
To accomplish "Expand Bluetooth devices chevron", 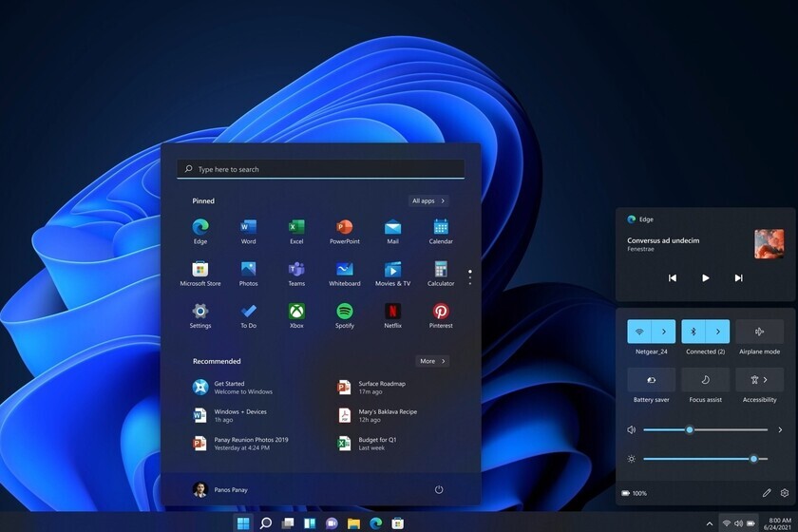I will pyautogui.click(x=717, y=332).
